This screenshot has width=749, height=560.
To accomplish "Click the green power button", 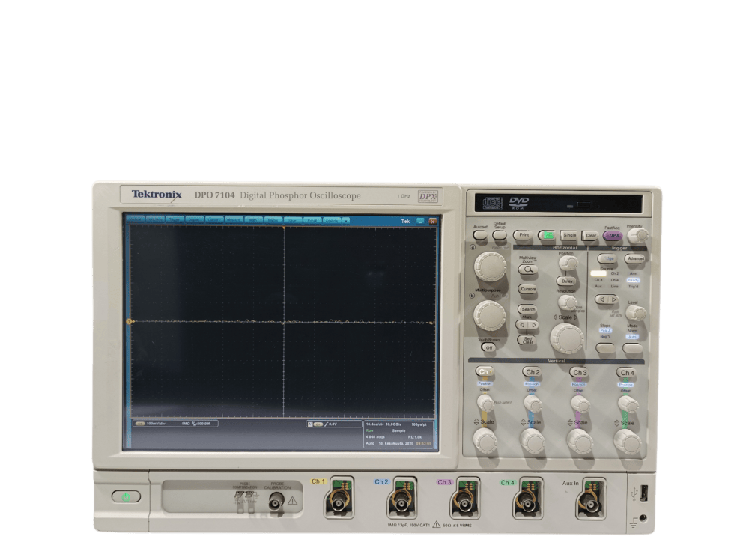I will point(126,497).
